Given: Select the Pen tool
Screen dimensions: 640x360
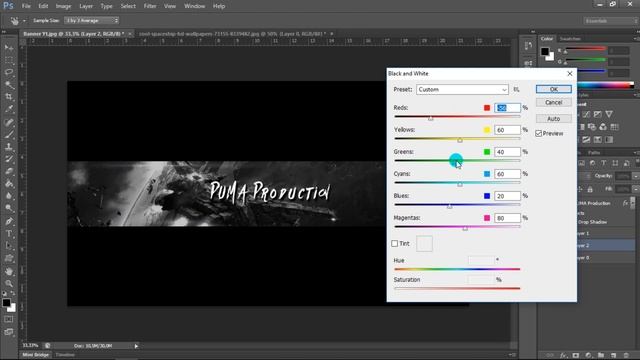Looking at the screenshot, I should point(9,221).
